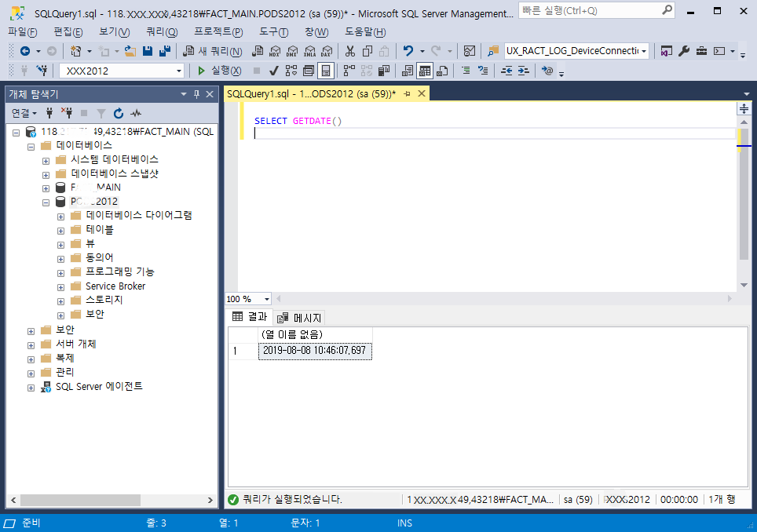Viewport: 757px width, 532px height.
Task: Open the UX_RACT_LOG_DeviceConnecti search combo box
Action: (576, 51)
